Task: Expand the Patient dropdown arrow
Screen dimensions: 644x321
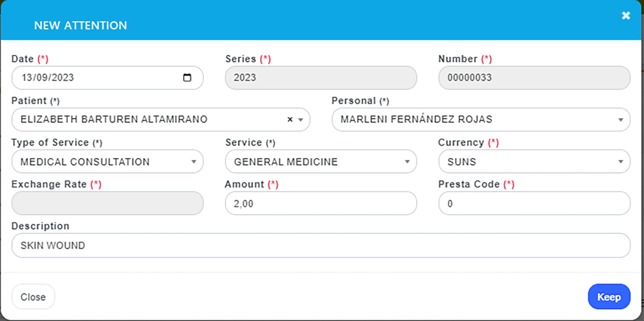Action: tap(301, 120)
